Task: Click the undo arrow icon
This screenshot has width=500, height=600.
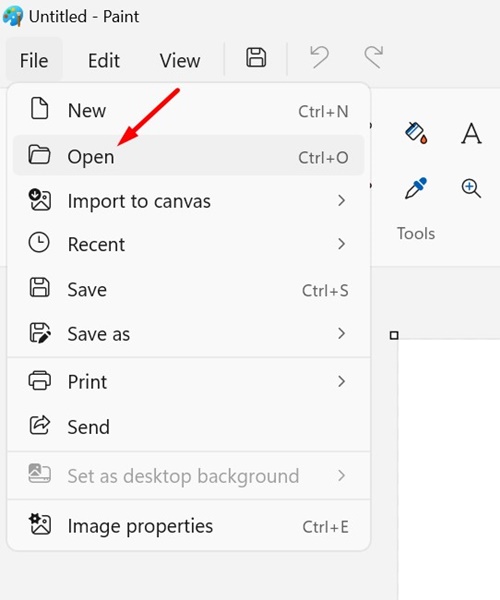Action: coord(319,57)
